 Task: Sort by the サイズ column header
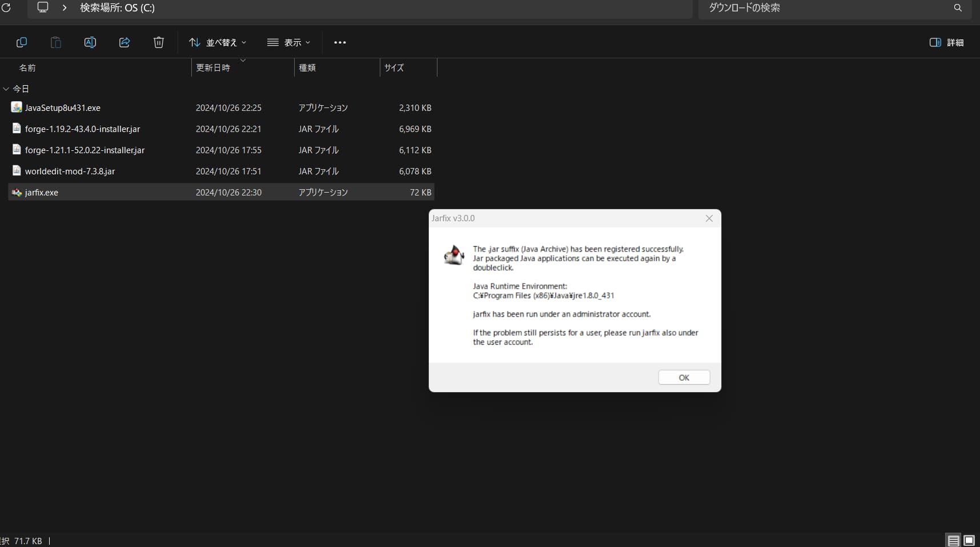click(394, 67)
